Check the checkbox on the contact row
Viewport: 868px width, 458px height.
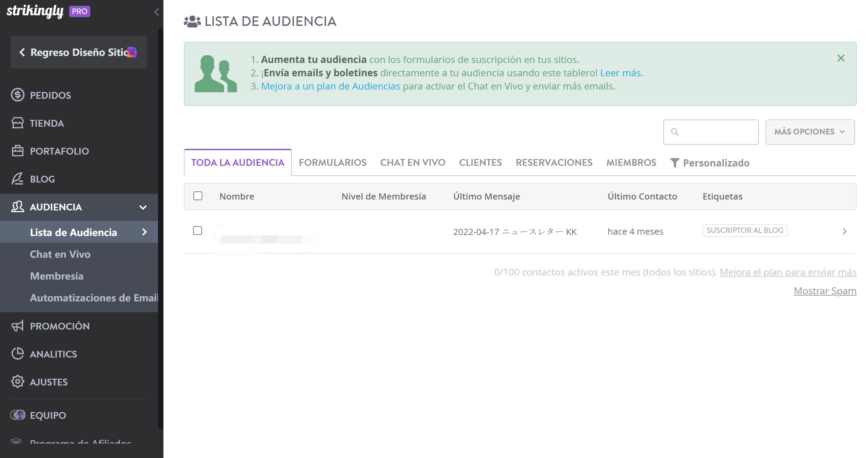coord(198,231)
